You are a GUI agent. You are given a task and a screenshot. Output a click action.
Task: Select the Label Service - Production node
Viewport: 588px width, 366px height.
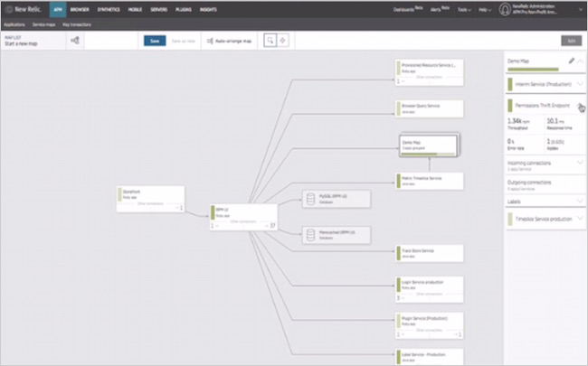430,357
